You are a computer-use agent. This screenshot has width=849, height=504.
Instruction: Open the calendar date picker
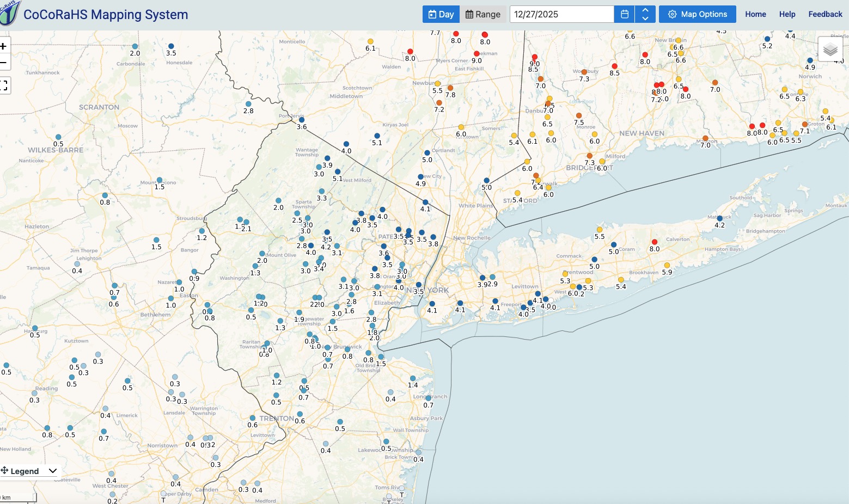tap(624, 14)
